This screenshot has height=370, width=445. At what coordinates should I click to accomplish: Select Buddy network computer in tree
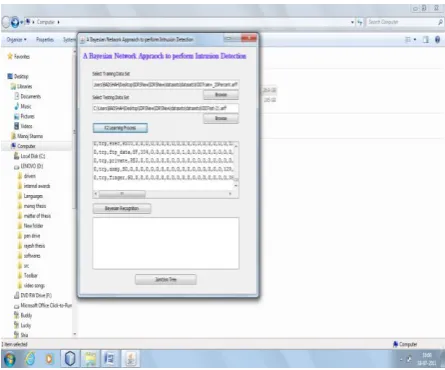pyautogui.click(x=23, y=315)
